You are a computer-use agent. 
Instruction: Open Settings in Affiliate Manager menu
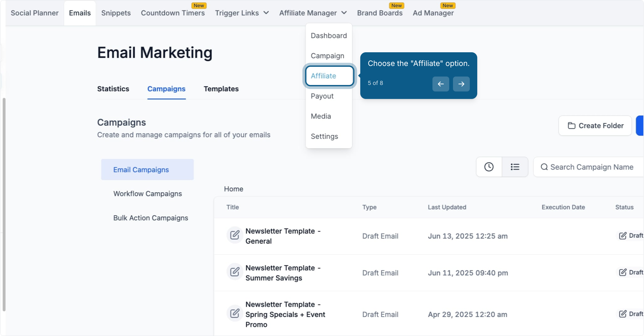coord(324,137)
